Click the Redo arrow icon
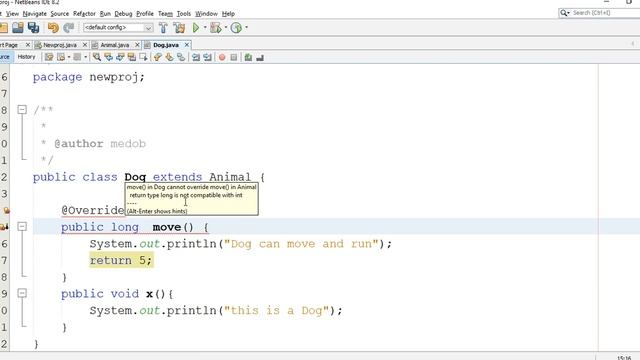Screen dimensions: 640x360 tap(69, 27)
